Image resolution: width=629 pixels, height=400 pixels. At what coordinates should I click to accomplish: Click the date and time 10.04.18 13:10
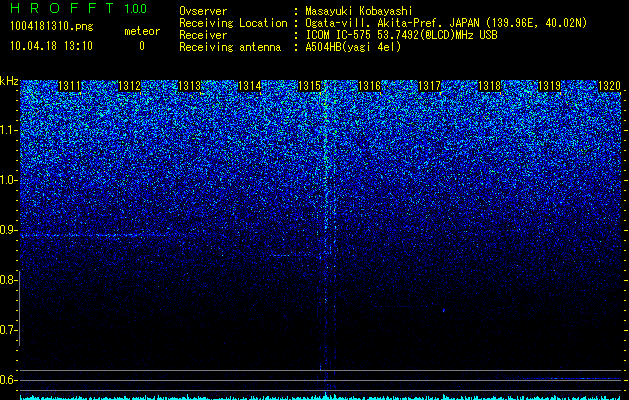point(51,46)
